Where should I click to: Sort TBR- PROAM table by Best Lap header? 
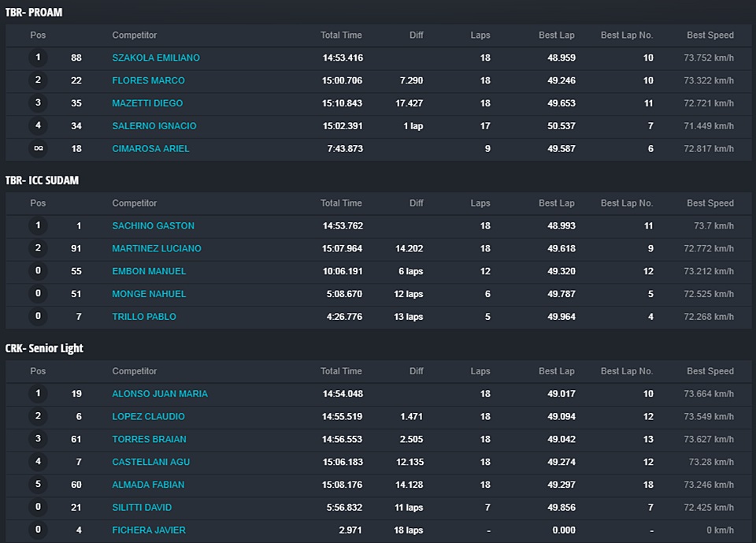click(x=556, y=35)
